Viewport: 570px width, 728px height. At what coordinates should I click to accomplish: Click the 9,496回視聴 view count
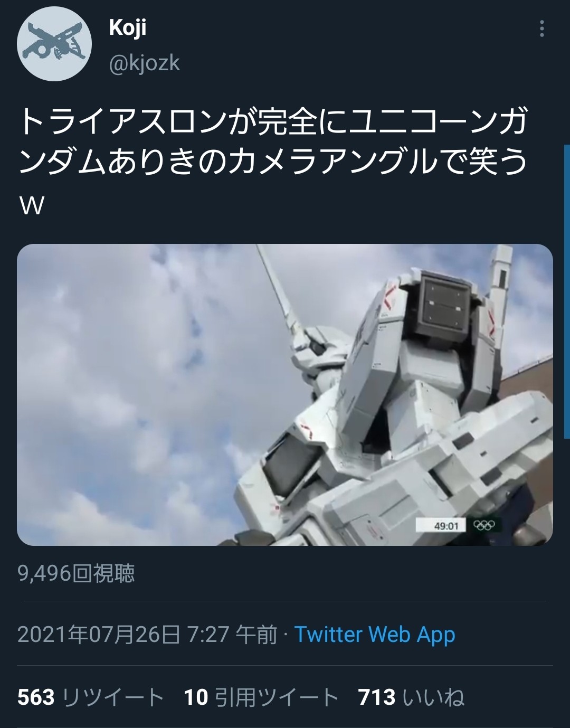pyautogui.click(x=76, y=573)
